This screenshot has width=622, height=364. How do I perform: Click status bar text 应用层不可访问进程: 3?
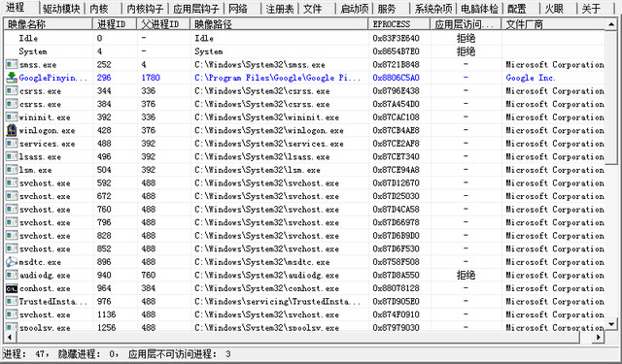(179, 353)
